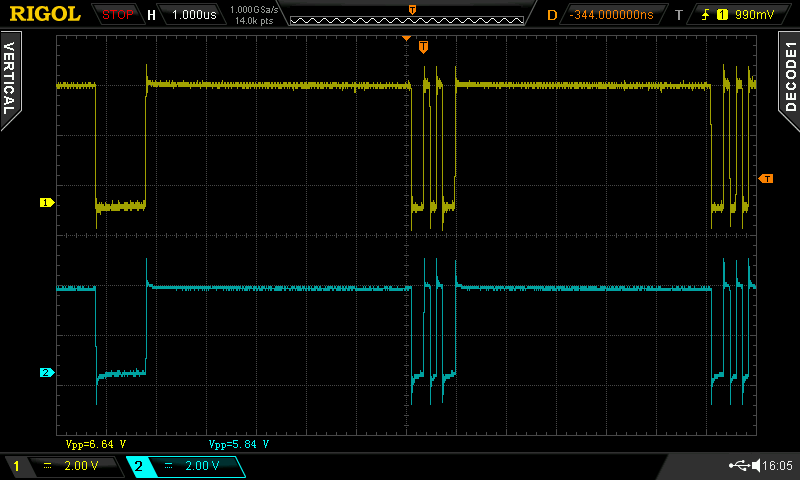
Task: Click the trigger level T arrow on right edge
Action: click(766, 179)
